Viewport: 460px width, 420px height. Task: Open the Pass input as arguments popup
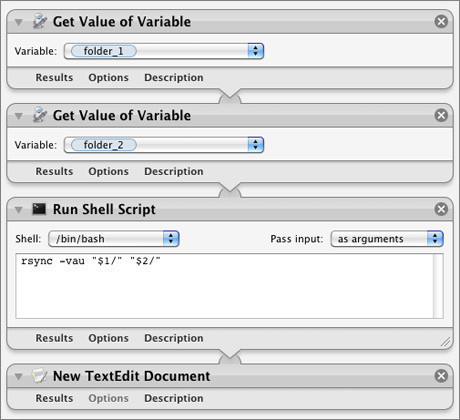(387, 239)
